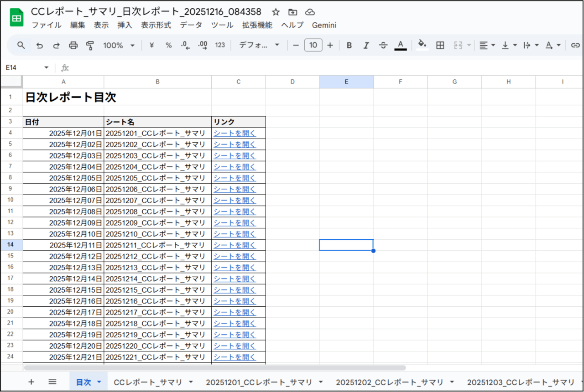Open the データ menu
This screenshot has width=584, height=392.
pos(191,25)
